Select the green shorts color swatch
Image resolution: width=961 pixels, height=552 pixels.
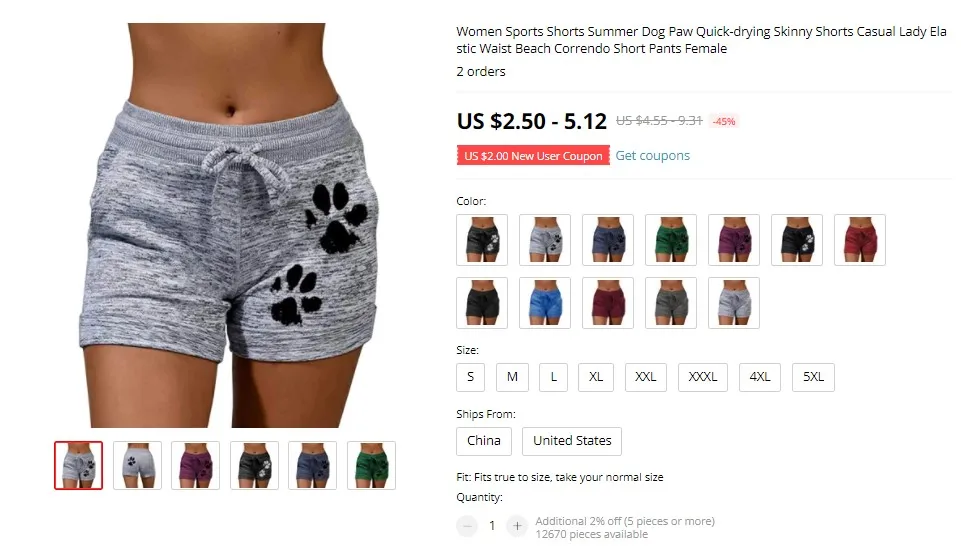pyautogui.click(x=670, y=240)
